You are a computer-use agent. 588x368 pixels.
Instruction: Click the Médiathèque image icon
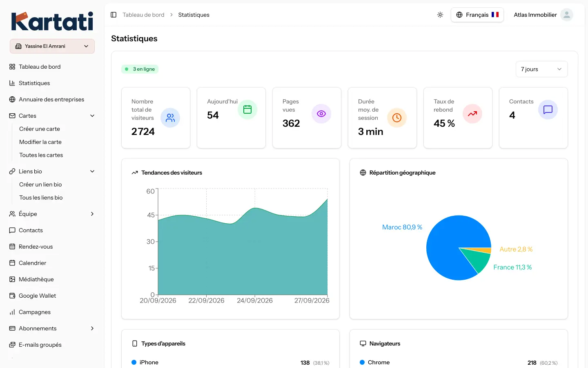[x=12, y=279]
